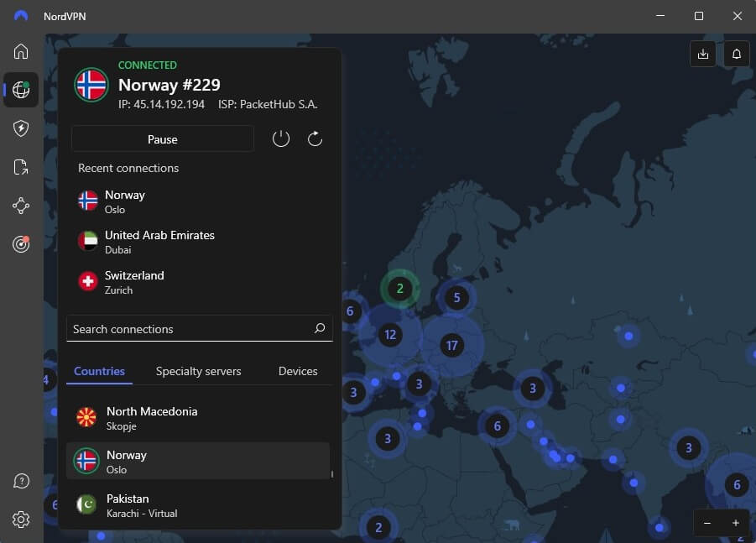Connect to recent United Arab Emirates Dubai
Screen dimensions: 756x543
pos(199,242)
